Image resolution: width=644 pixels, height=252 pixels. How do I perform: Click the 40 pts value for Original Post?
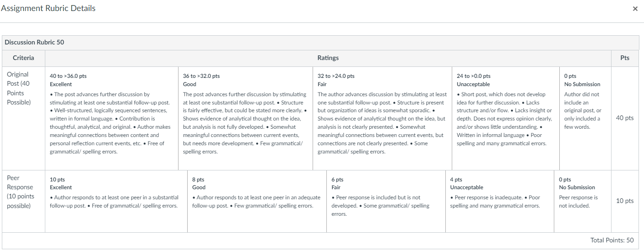coord(625,118)
